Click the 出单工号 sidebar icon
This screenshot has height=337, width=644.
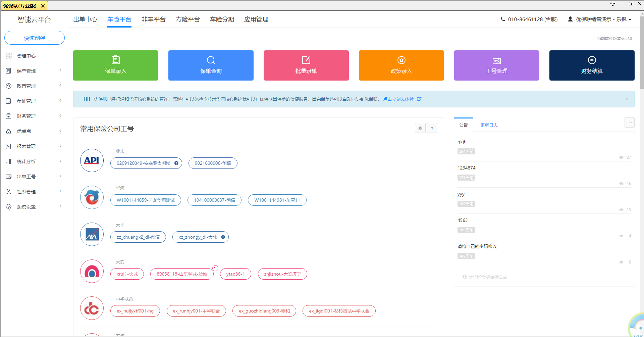click(9, 177)
